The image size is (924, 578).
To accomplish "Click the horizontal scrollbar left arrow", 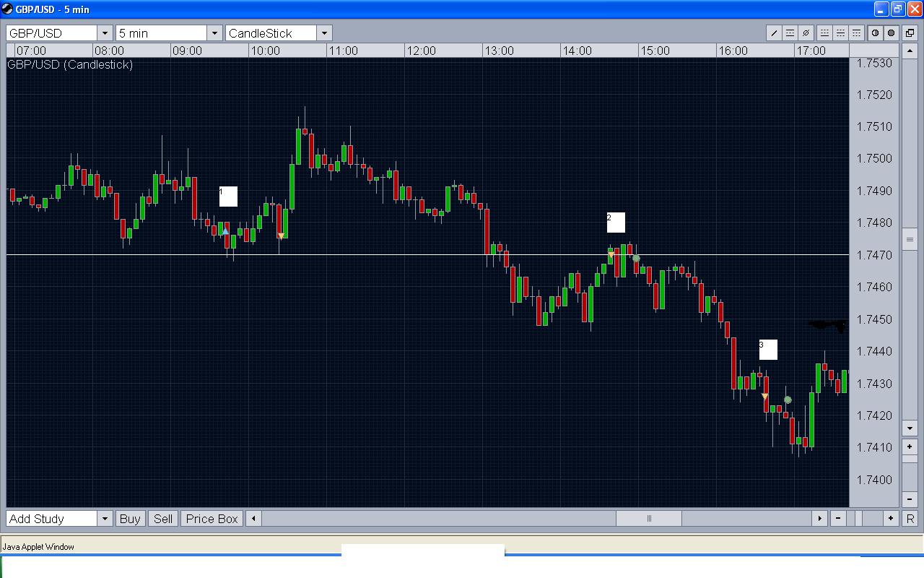I will [253, 519].
